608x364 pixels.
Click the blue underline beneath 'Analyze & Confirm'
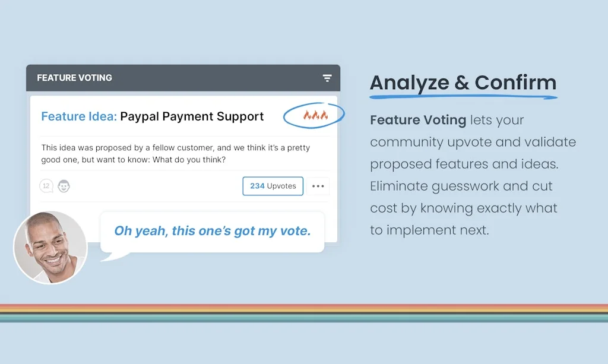tap(463, 96)
